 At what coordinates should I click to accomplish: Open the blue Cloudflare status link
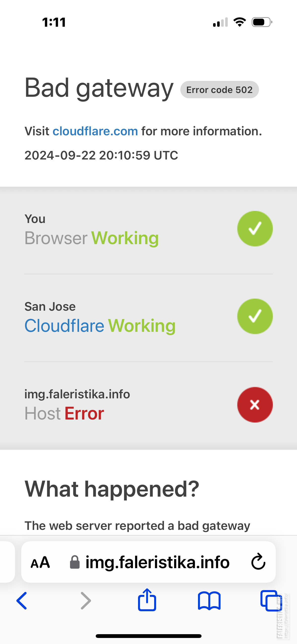(x=64, y=326)
